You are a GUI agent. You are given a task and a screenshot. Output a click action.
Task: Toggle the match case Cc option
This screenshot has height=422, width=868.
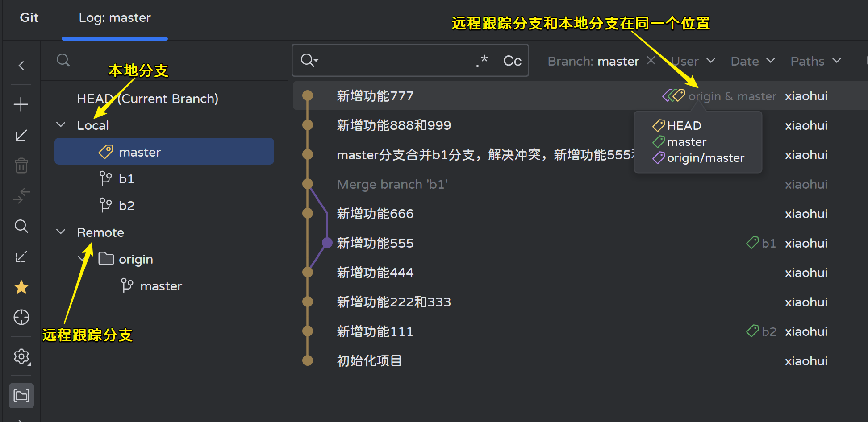pyautogui.click(x=512, y=61)
